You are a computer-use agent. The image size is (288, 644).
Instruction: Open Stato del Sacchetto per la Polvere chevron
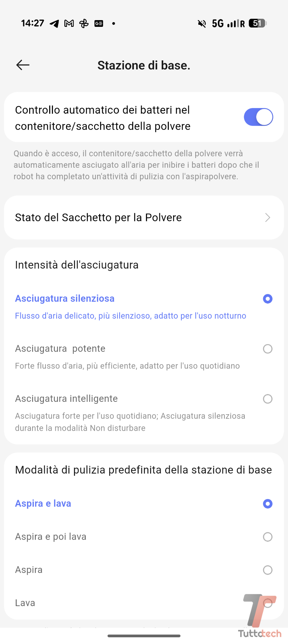tap(268, 218)
